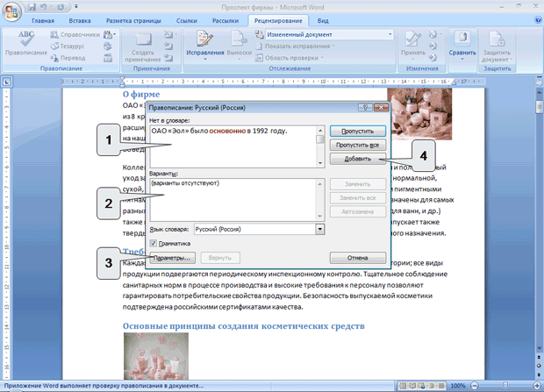Switch to Full Screen Reading view
544x392 pixels.
(x=412, y=385)
